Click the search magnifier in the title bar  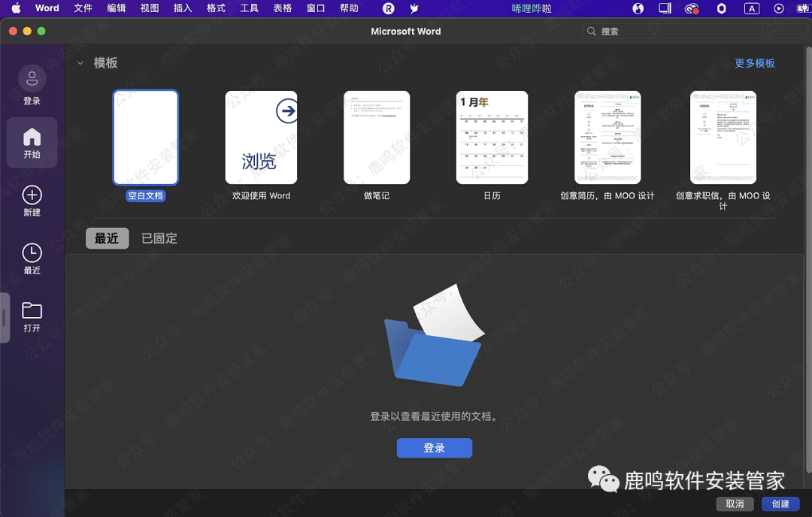click(592, 31)
